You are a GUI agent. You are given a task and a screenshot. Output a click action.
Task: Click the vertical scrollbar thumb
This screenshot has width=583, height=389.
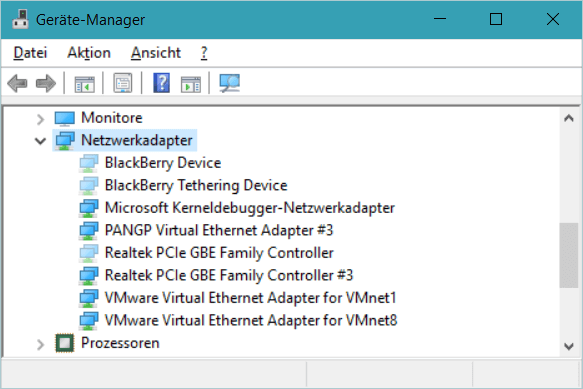click(568, 255)
